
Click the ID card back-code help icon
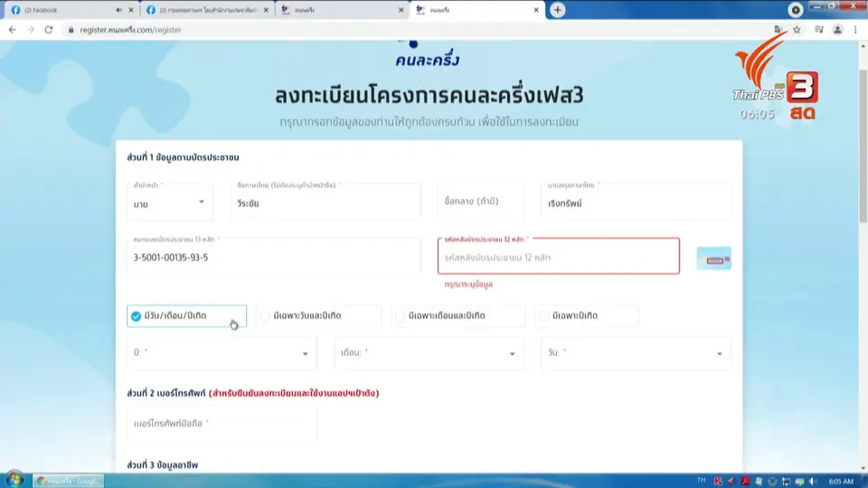[x=713, y=258]
